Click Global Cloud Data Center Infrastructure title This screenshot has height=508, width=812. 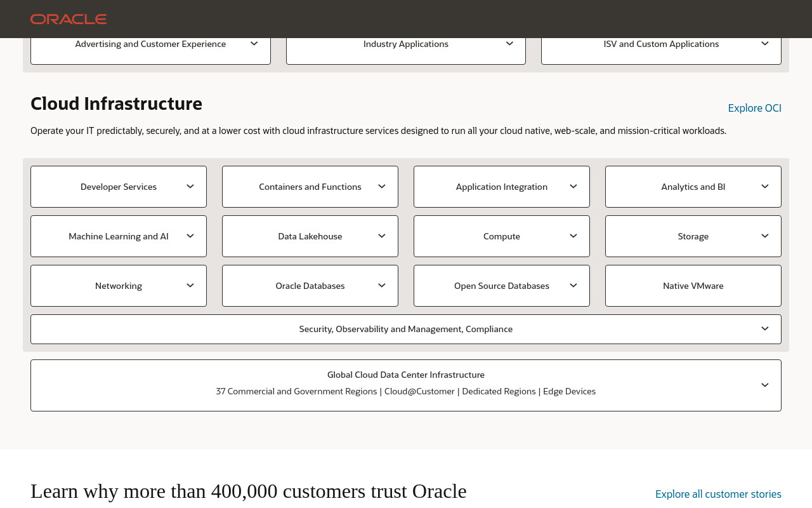[x=406, y=375]
